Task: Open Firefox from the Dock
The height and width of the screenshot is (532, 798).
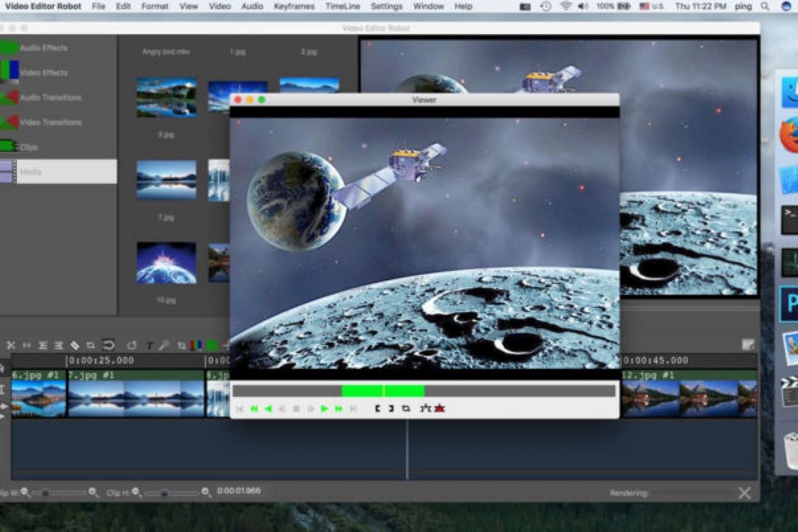Action: (789, 134)
